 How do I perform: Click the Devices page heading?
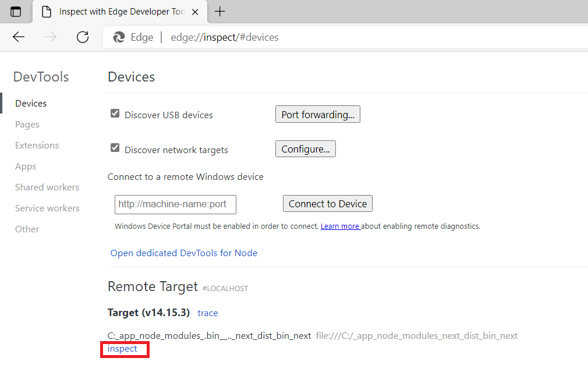[x=131, y=77]
